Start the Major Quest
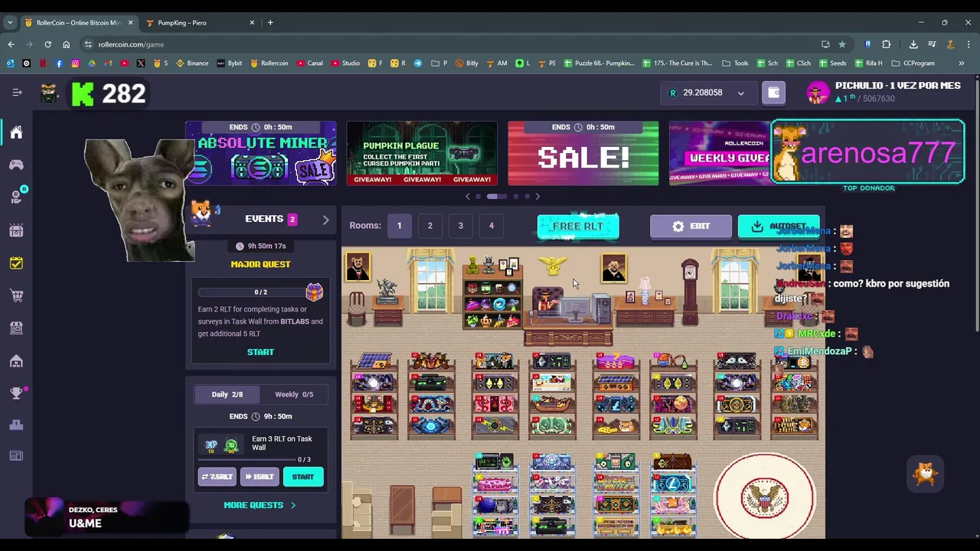Viewport: 980px width, 551px height. pyautogui.click(x=260, y=352)
